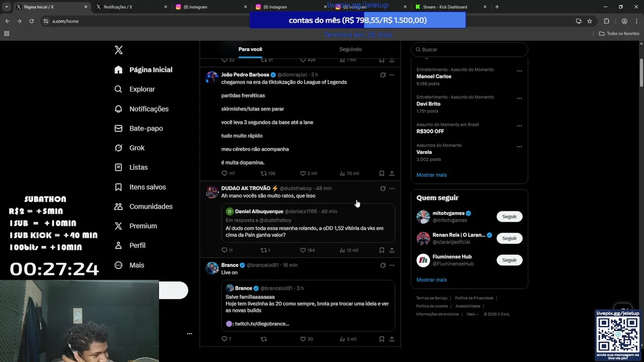Screen dimensions: 644x362
Task: Open more options on DUDAO AK TROVÃO's post
Action: click(x=392, y=189)
